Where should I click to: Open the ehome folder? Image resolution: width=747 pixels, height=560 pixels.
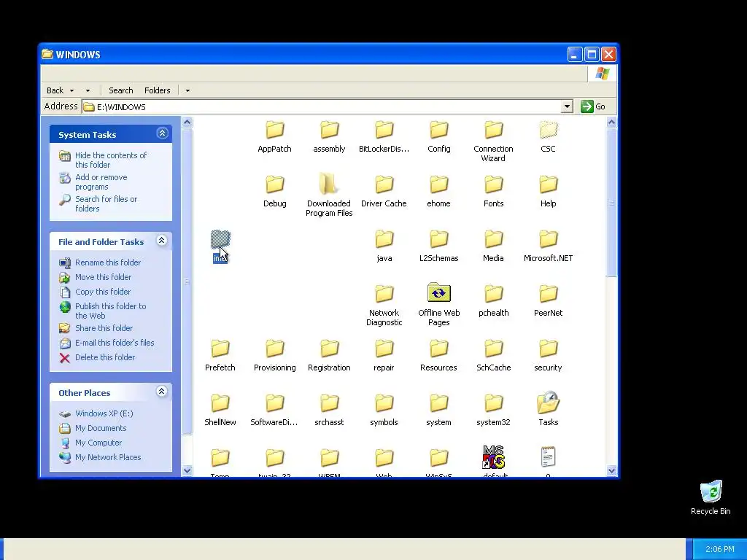click(438, 192)
